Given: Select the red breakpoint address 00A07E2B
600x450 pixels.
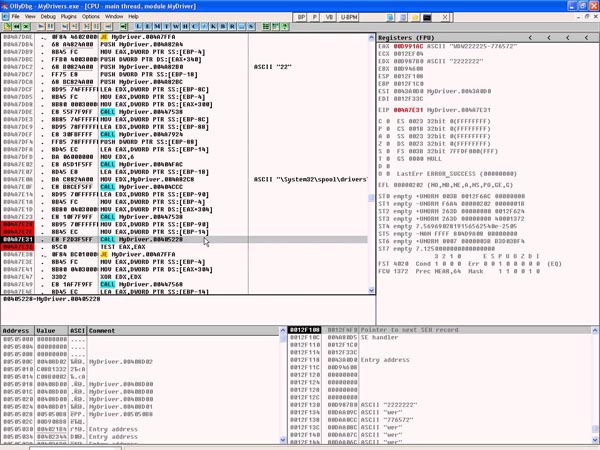Looking at the screenshot, I should (18, 224).
